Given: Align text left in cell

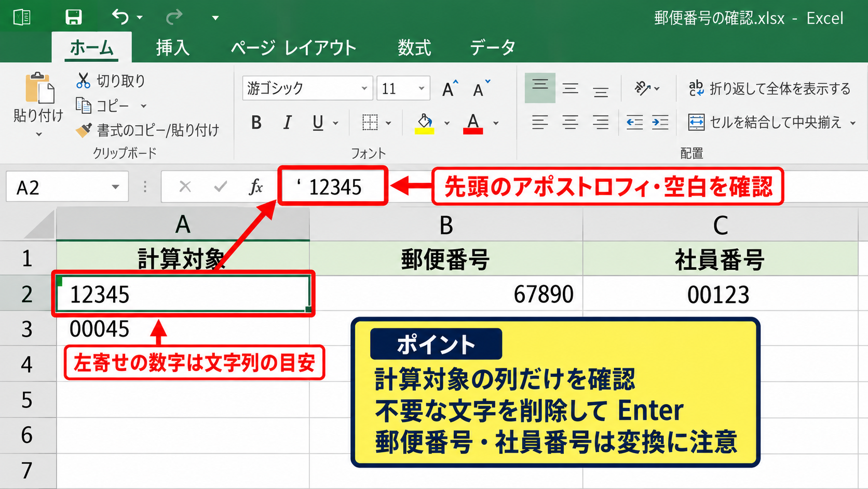Looking at the screenshot, I should 540,122.
